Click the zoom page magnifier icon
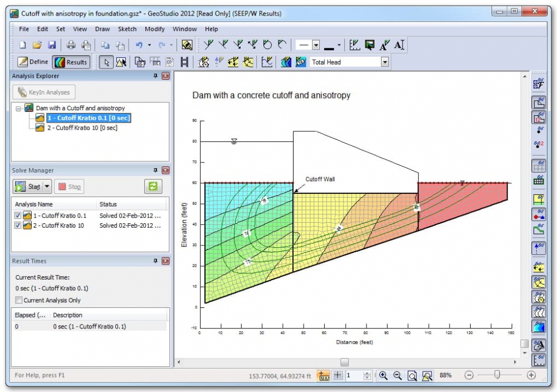 click(412, 376)
